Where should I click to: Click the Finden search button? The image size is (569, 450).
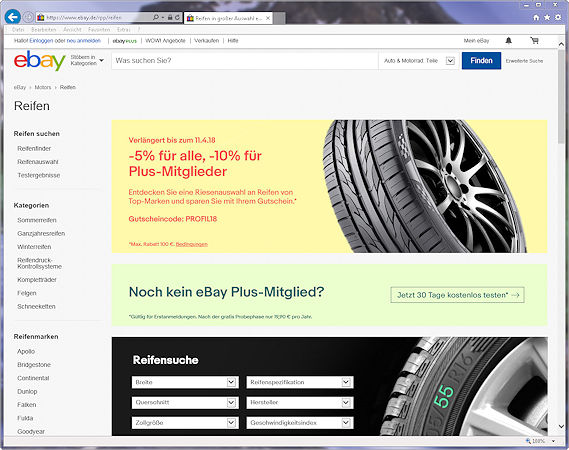(x=481, y=61)
